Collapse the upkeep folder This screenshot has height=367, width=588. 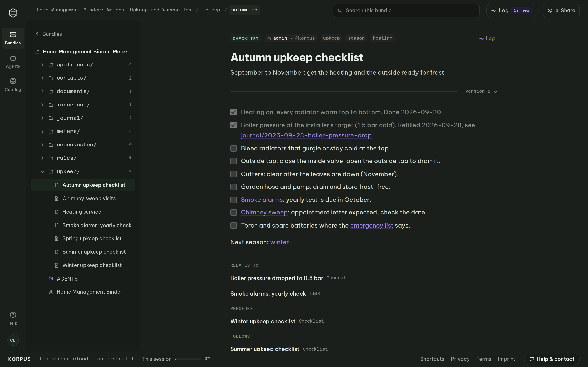[x=42, y=172]
